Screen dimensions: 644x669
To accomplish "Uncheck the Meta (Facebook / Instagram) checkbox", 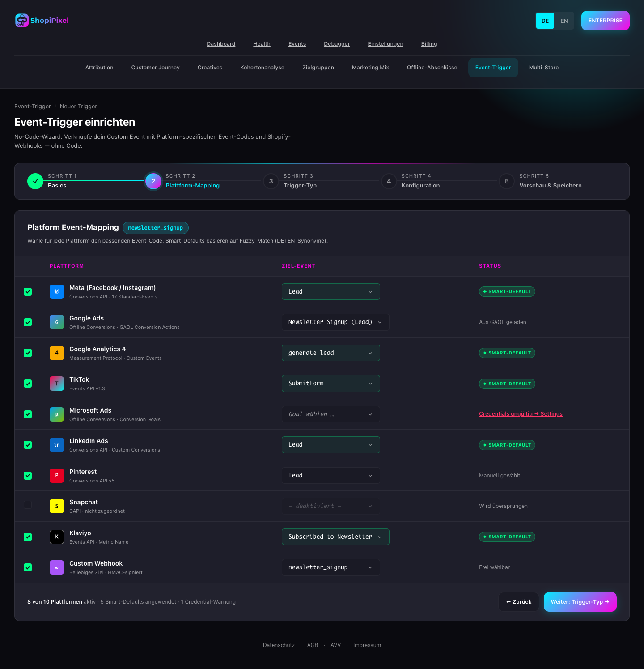I will click(x=28, y=292).
